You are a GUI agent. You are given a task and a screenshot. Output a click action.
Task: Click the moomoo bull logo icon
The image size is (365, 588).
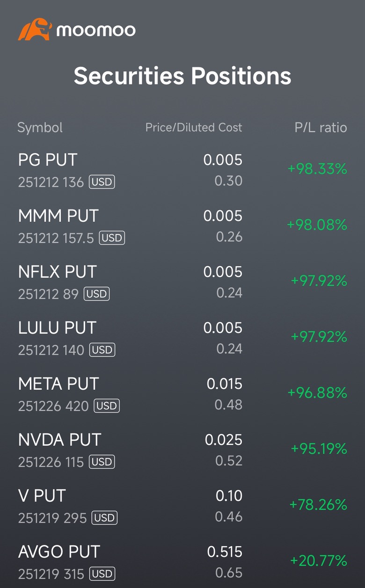tap(35, 29)
